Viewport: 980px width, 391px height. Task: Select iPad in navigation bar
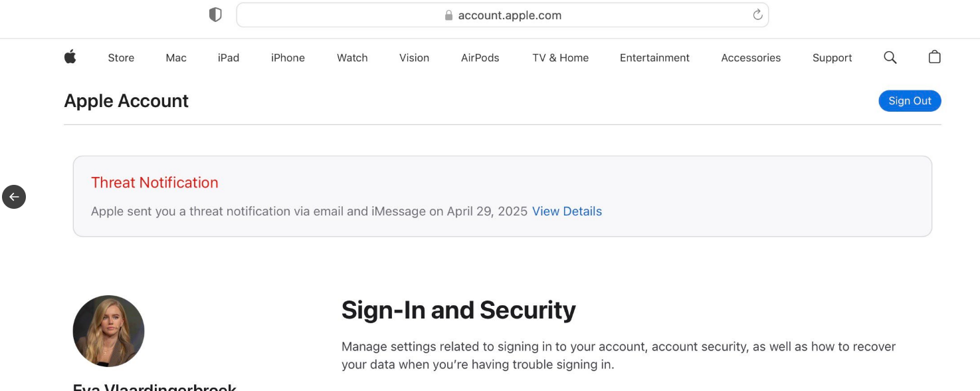pyautogui.click(x=228, y=58)
